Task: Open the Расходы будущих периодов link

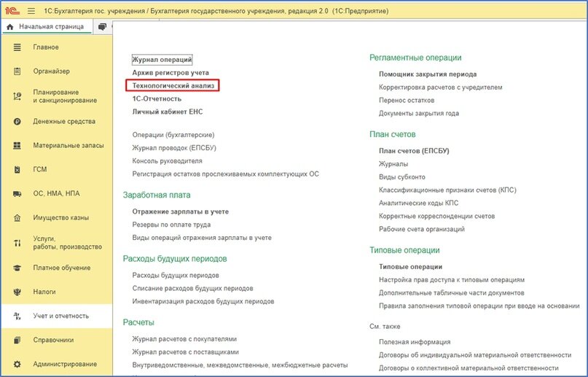Action: [176, 276]
